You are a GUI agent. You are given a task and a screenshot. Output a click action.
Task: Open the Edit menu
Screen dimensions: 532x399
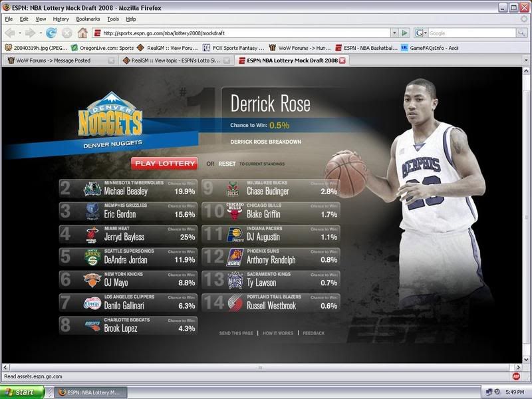pyautogui.click(x=24, y=19)
